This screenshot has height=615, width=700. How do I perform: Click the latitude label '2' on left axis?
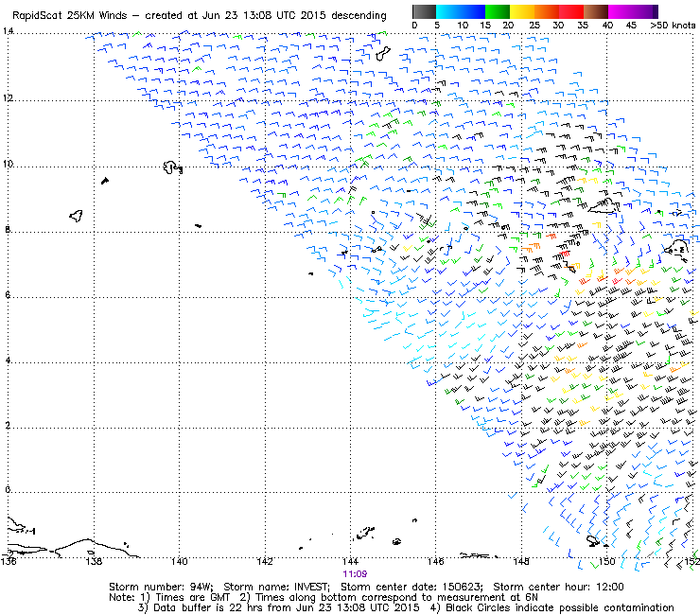click(x=8, y=425)
